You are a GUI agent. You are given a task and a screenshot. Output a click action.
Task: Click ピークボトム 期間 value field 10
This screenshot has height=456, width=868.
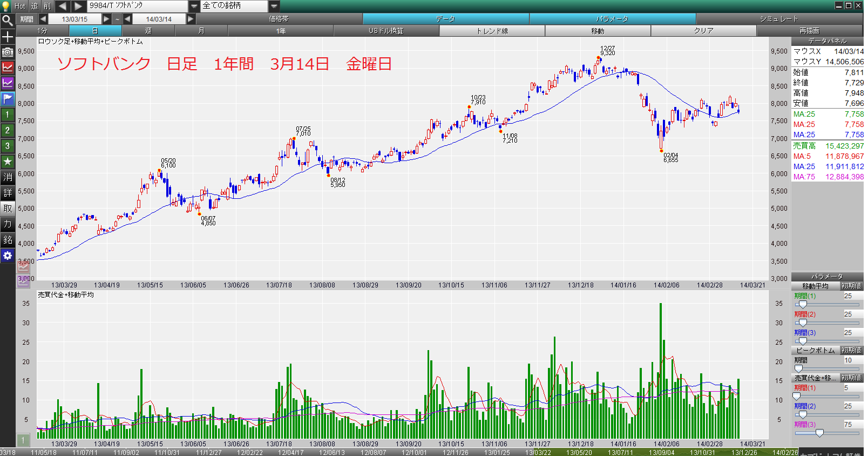click(853, 360)
